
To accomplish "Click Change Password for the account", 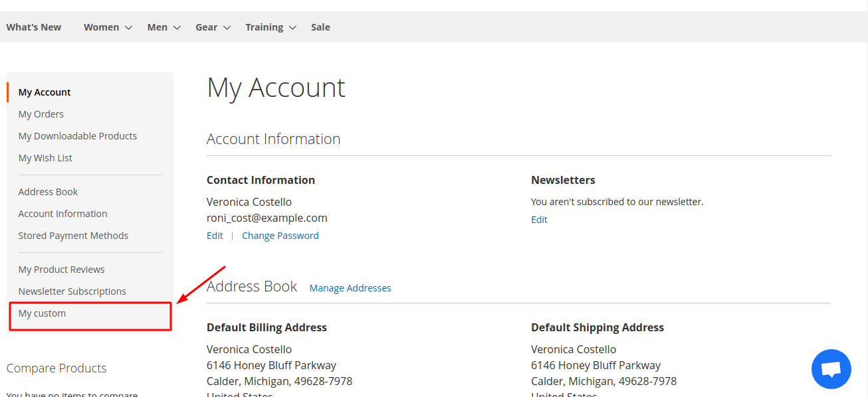I will click(280, 235).
